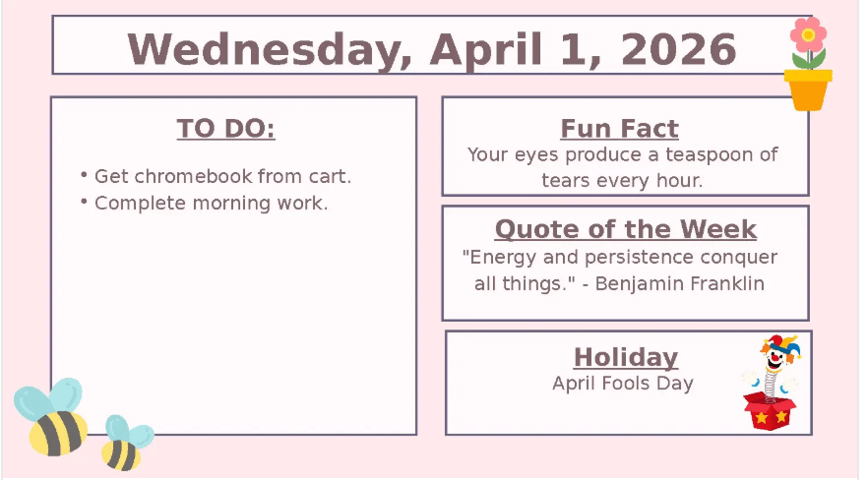Viewport: 868px width, 480px height.
Task: Click the orange pot below the flower
Action: point(808,90)
